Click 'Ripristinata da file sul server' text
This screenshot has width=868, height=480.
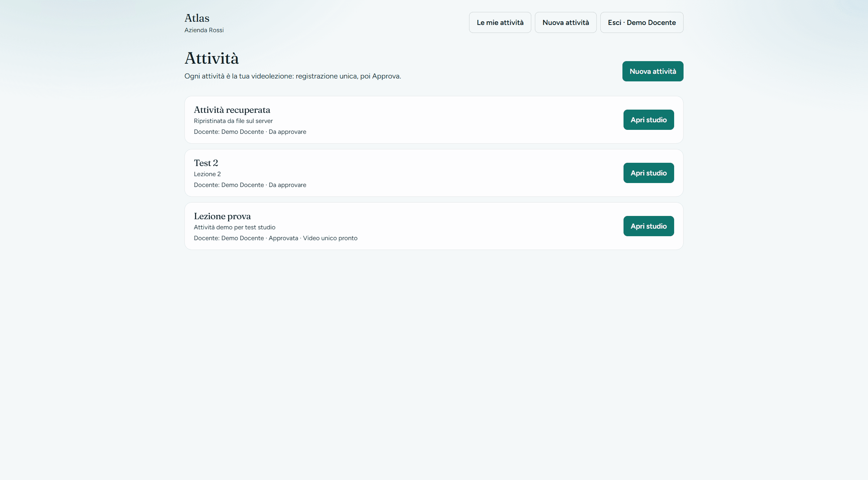click(x=233, y=121)
